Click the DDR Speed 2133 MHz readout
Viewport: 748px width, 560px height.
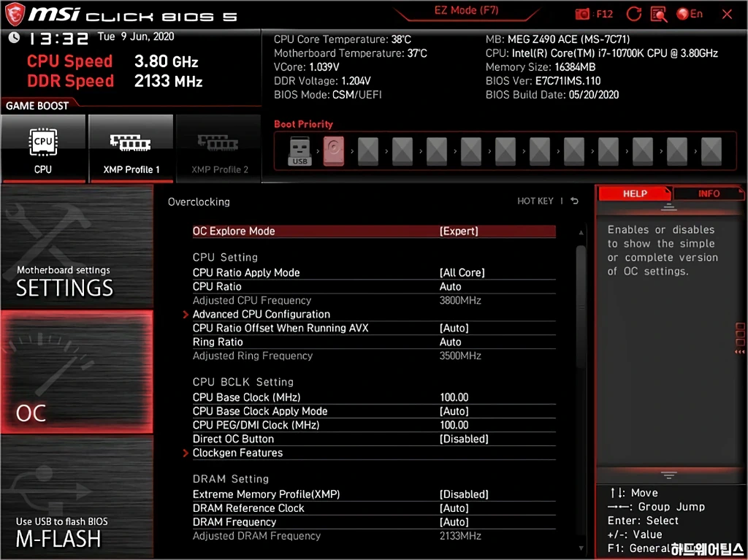coord(115,81)
